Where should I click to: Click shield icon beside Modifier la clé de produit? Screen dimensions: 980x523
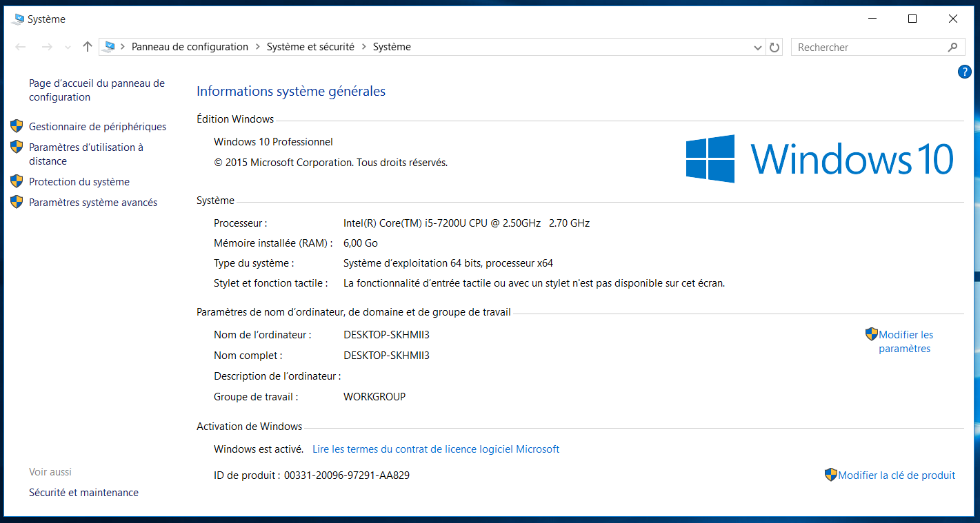point(831,475)
